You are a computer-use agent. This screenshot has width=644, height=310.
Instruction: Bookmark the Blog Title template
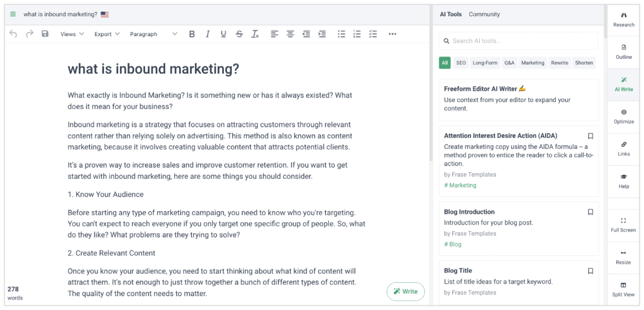590,271
